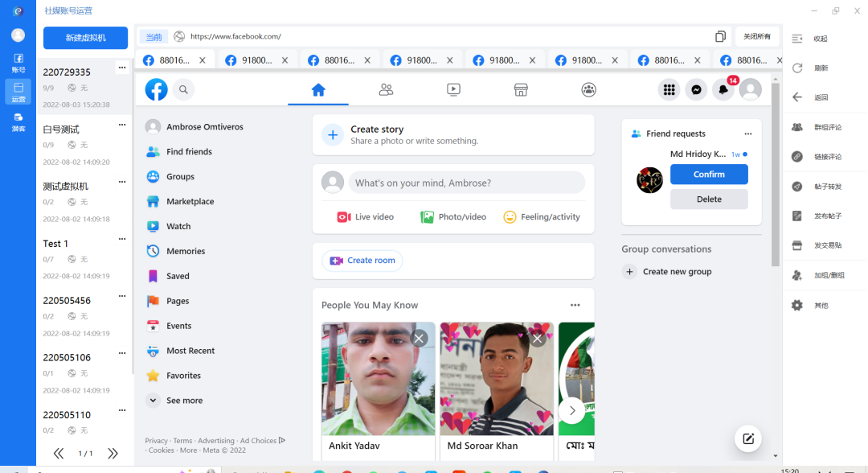Click the 关闭所有 close-all button
Viewport: 868px width, 473px height.
[x=757, y=36]
